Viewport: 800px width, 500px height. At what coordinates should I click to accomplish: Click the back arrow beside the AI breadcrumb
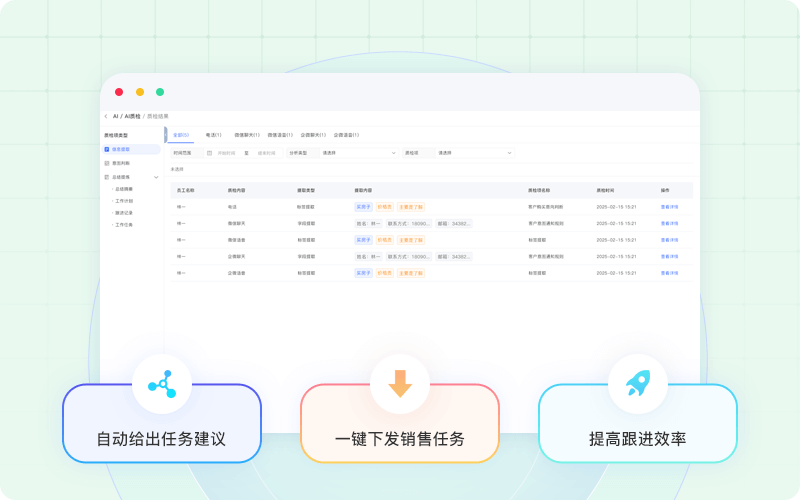[106, 116]
